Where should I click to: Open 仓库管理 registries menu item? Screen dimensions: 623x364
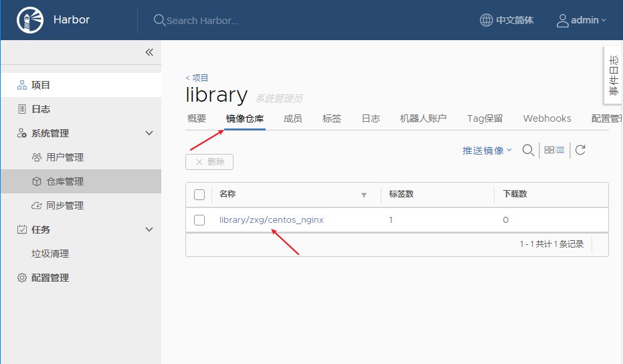65,181
